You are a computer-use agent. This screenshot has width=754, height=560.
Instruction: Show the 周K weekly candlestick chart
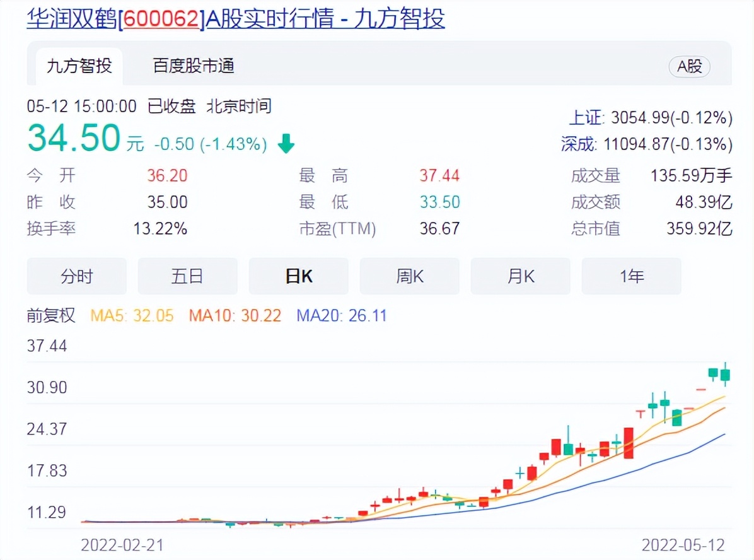point(410,276)
